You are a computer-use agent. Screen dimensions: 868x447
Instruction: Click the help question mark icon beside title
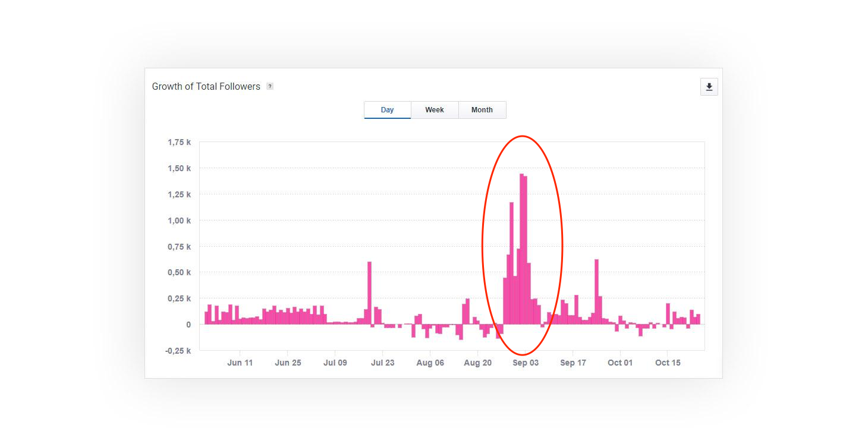[x=269, y=87]
